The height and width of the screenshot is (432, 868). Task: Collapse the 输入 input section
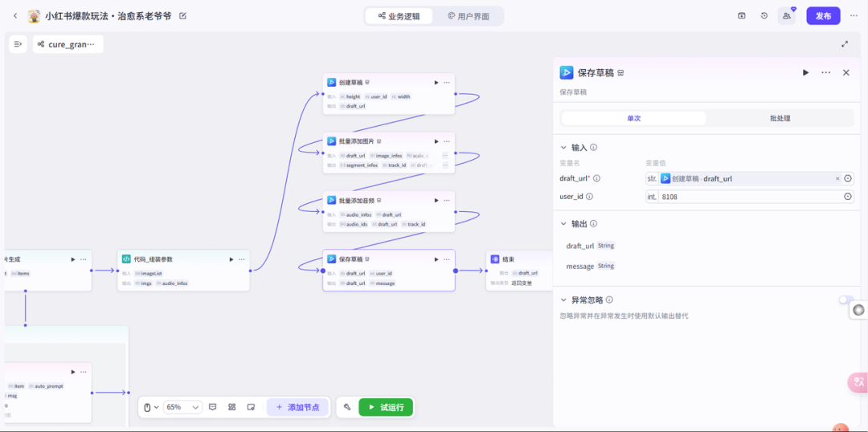(564, 148)
